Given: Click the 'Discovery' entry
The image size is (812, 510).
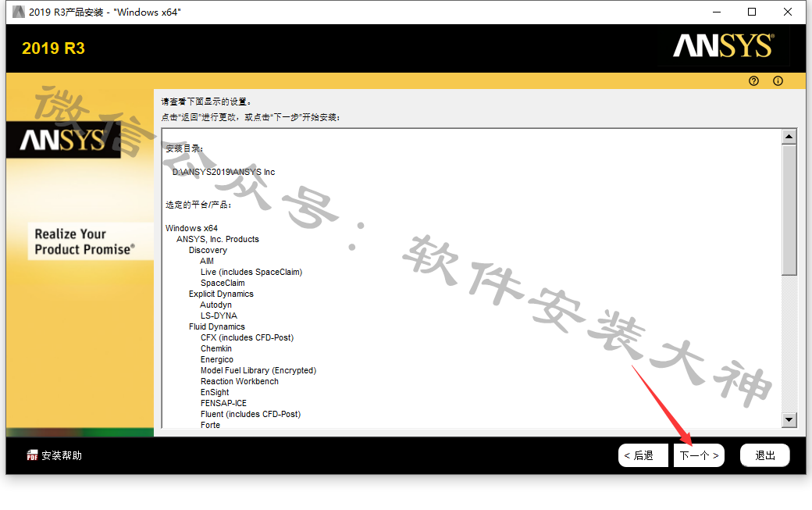Looking at the screenshot, I should click(208, 250).
